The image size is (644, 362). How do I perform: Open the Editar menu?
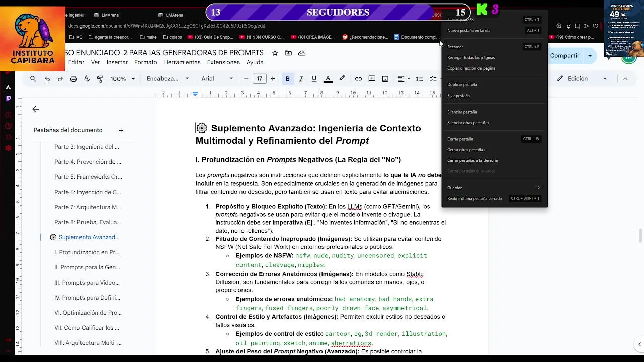coord(76,62)
